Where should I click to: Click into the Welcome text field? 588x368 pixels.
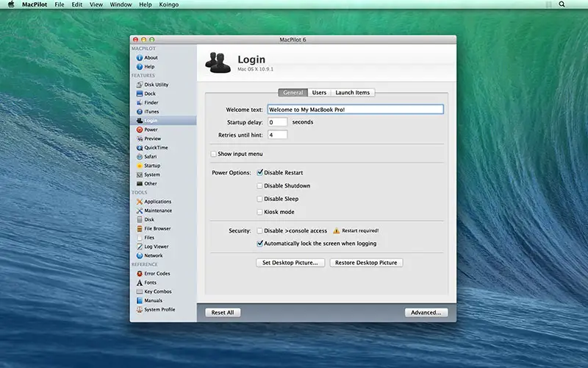[356, 109]
